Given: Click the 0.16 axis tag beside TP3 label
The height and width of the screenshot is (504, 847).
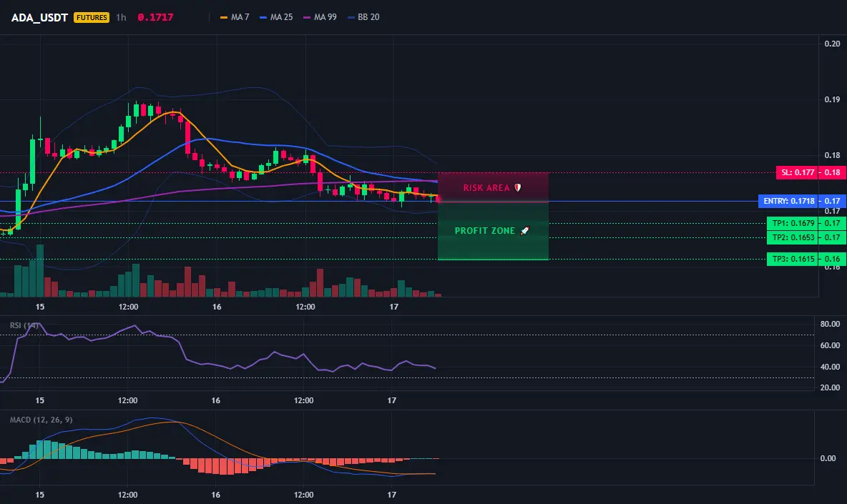Looking at the screenshot, I should (x=833, y=259).
